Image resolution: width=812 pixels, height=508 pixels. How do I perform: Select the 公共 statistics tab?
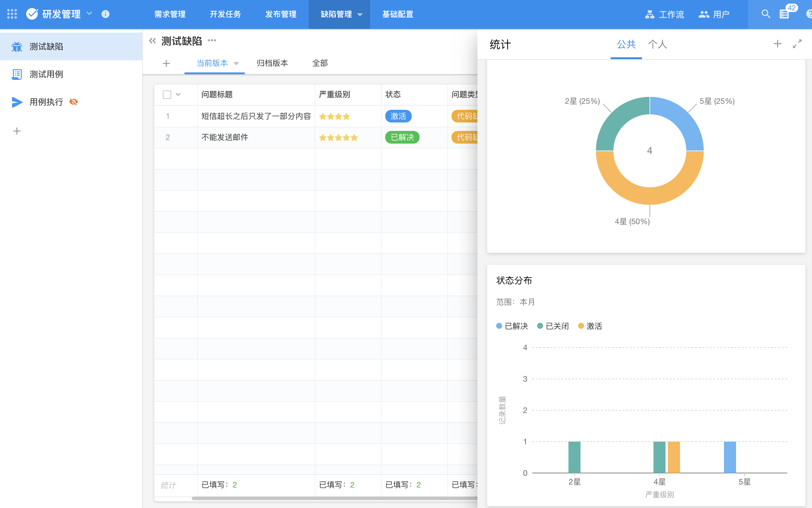click(626, 44)
